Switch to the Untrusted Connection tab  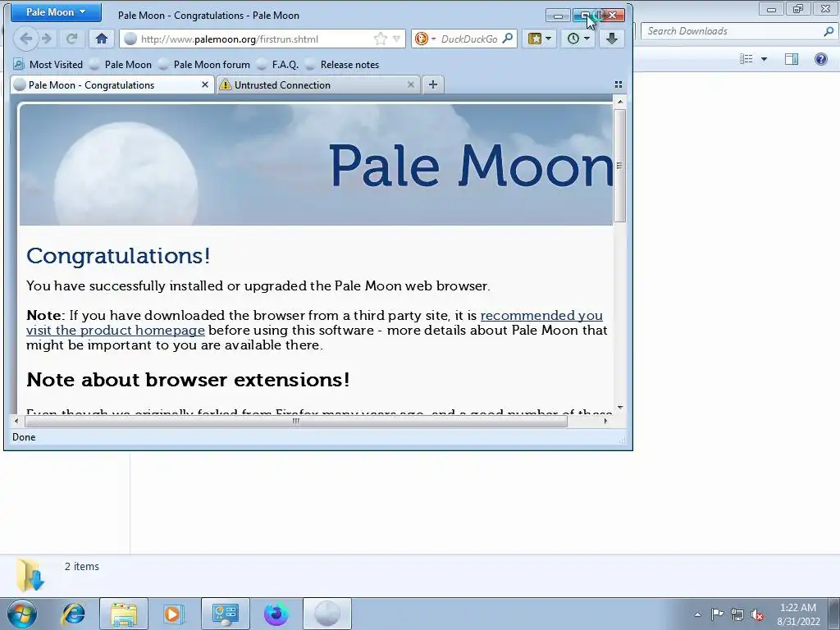tap(317, 84)
